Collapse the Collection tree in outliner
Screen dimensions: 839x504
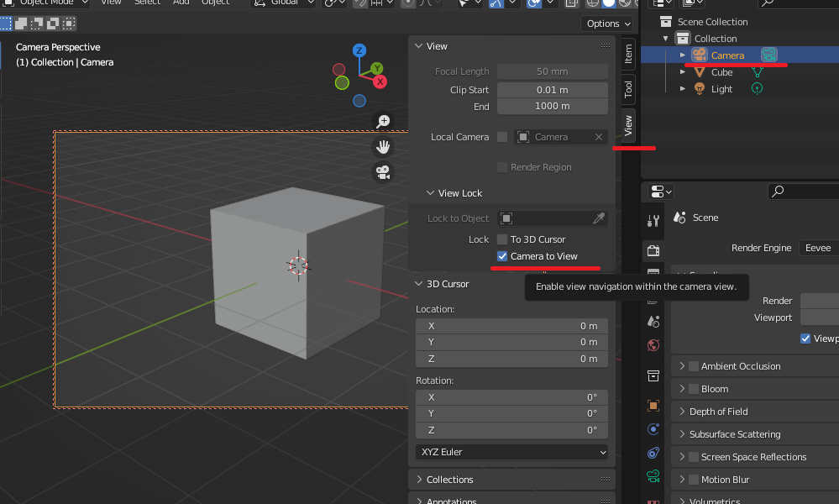(666, 39)
